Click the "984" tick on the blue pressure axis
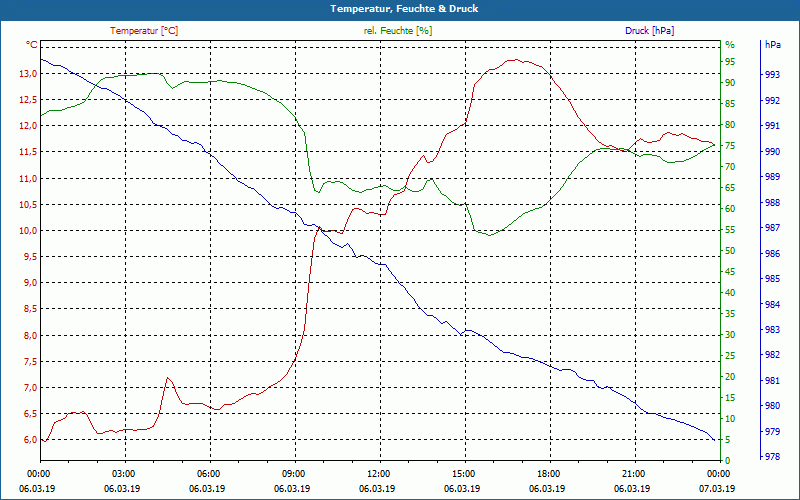This screenshot has width=800, height=500. 772,305
